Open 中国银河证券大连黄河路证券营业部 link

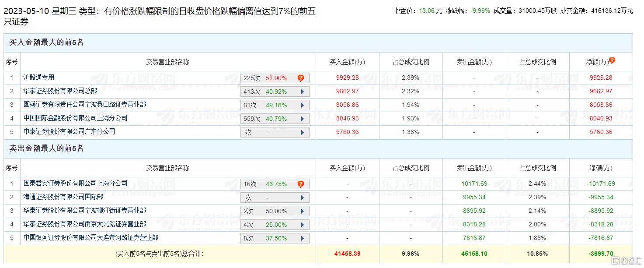(91, 238)
